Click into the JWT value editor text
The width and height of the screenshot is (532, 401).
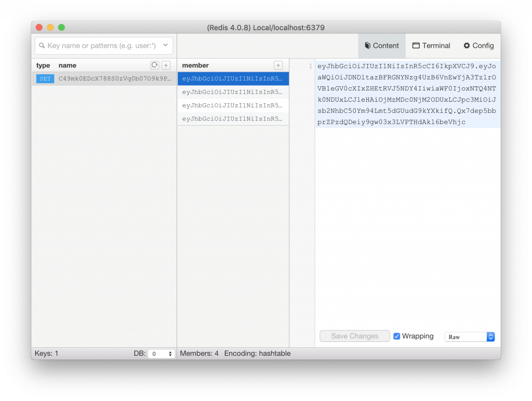(x=406, y=94)
